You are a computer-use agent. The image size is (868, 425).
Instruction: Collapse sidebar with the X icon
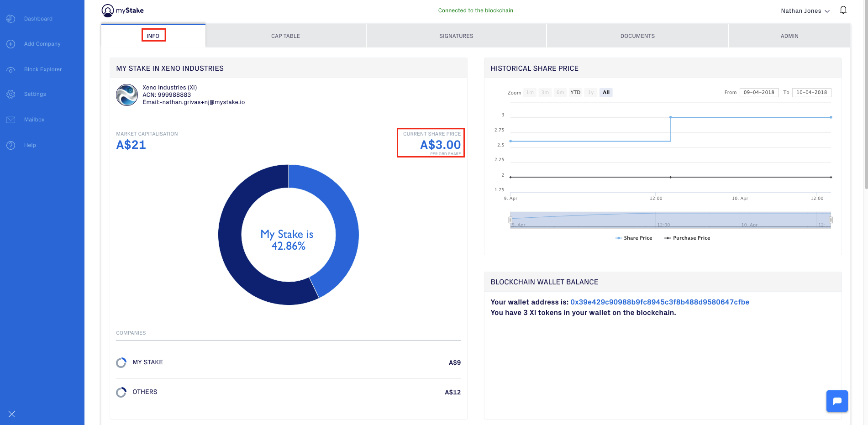point(12,414)
